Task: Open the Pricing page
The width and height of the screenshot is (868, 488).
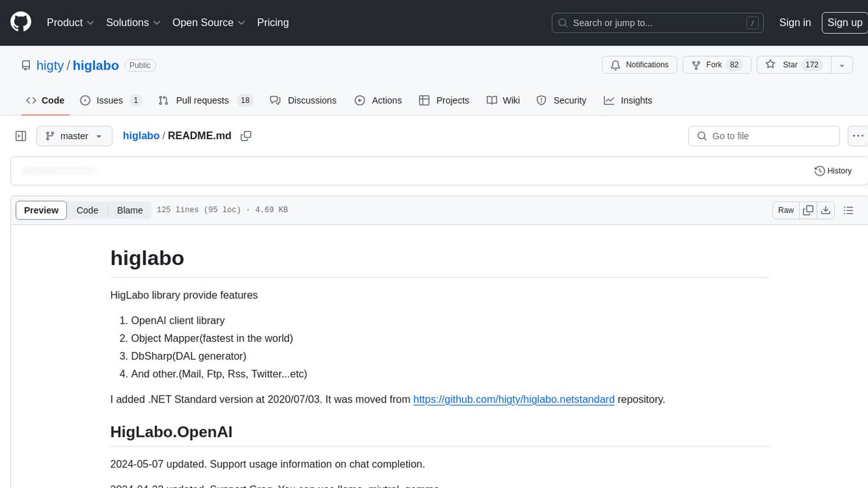Action: pos(273,22)
